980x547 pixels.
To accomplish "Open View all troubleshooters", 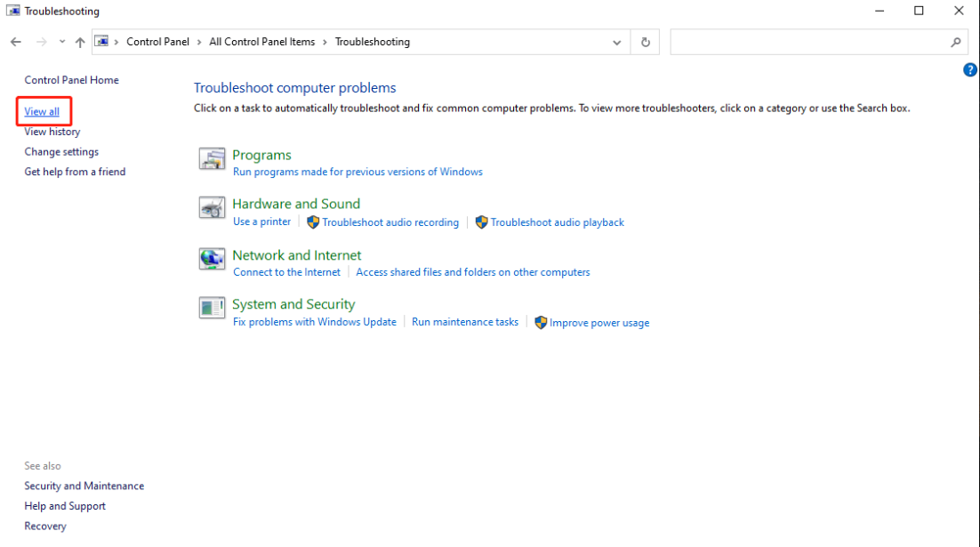I will tap(42, 112).
